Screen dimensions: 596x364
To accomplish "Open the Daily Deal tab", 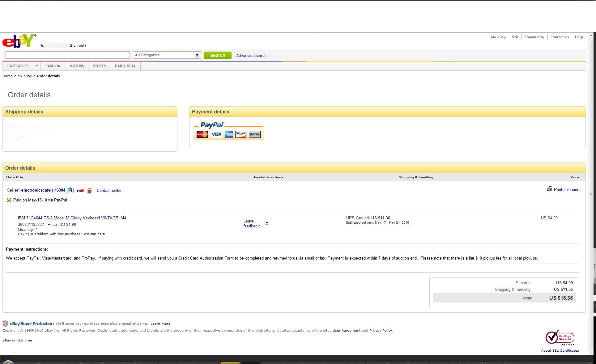I will click(125, 66).
